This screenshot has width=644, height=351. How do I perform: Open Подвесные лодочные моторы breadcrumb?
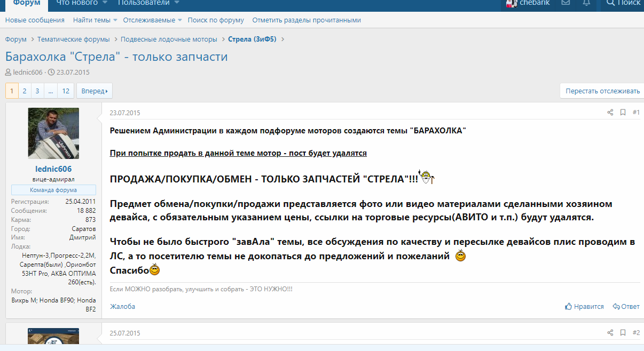[169, 39]
